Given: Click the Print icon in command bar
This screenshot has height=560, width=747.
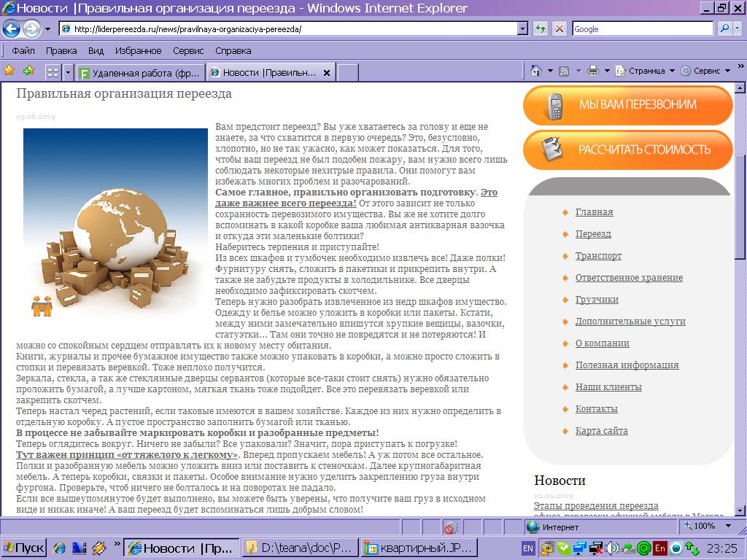Looking at the screenshot, I should click(x=593, y=71).
